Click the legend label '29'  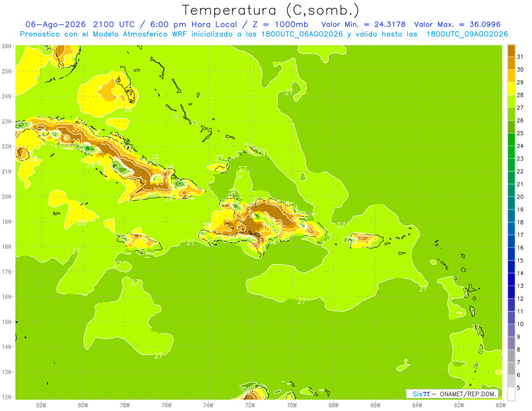point(520,82)
